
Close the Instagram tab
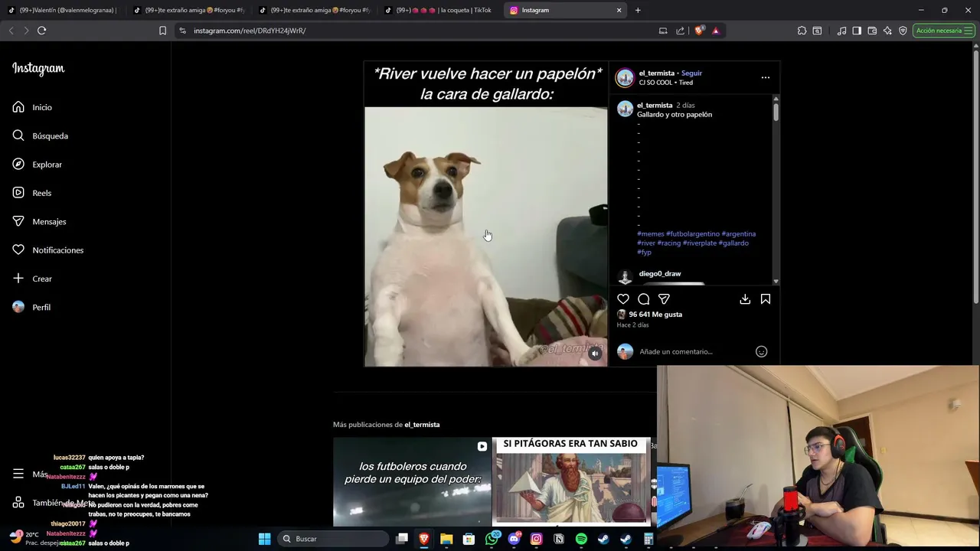(x=619, y=10)
